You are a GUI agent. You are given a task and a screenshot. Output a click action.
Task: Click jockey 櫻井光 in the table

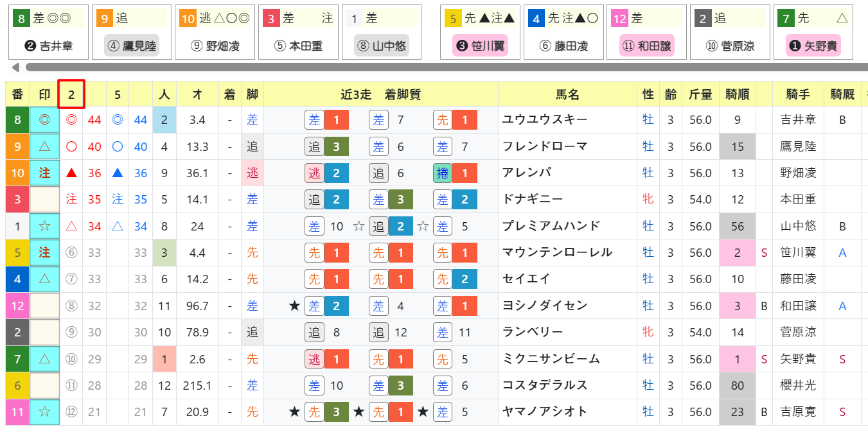[798, 385]
